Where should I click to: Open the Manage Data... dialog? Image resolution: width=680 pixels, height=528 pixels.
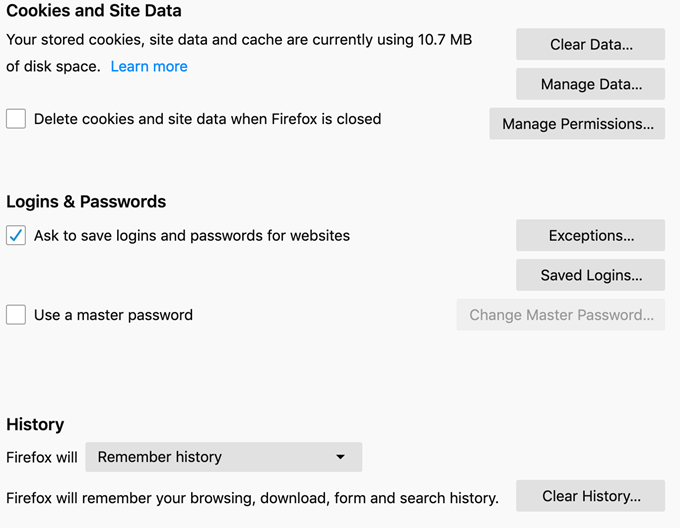590,84
